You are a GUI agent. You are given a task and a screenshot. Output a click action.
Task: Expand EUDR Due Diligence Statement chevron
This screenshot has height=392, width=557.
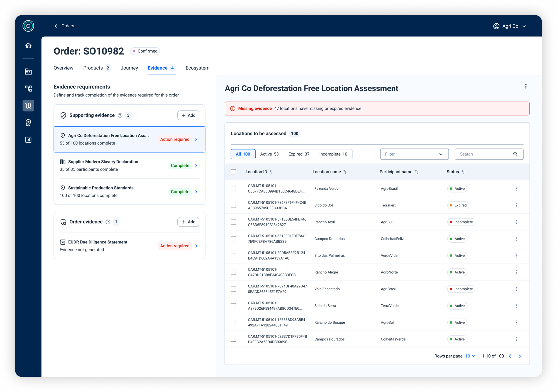(x=196, y=246)
